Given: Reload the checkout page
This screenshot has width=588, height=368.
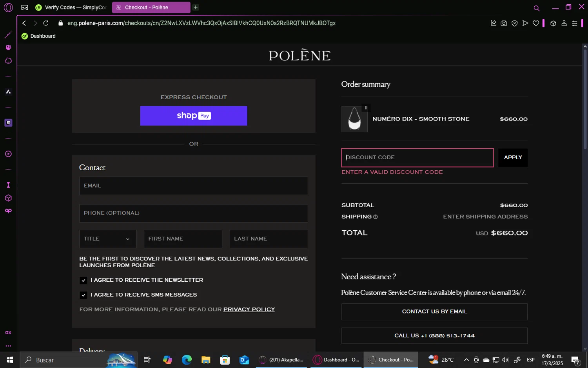Looking at the screenshot, I should 46,23.
